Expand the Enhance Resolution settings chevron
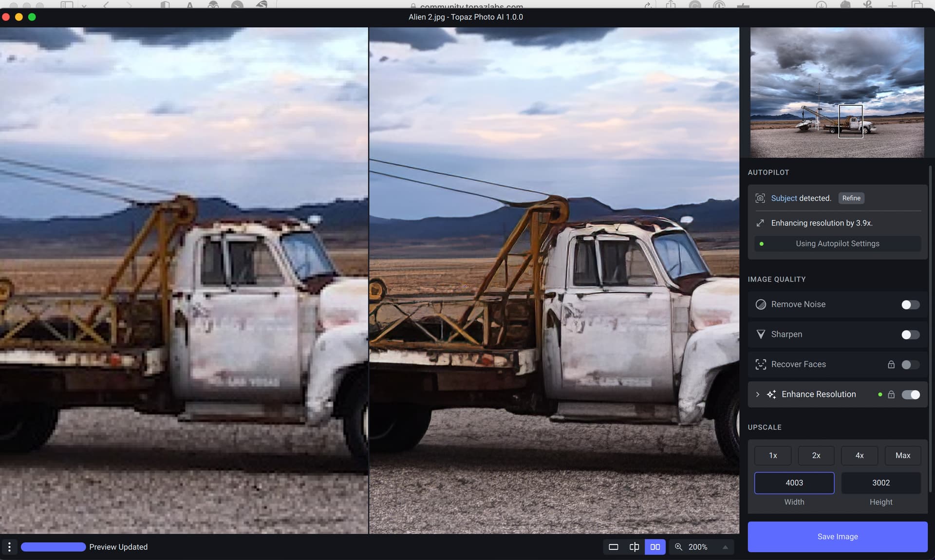Screen dimensions: 935x560 pos(757,394)
